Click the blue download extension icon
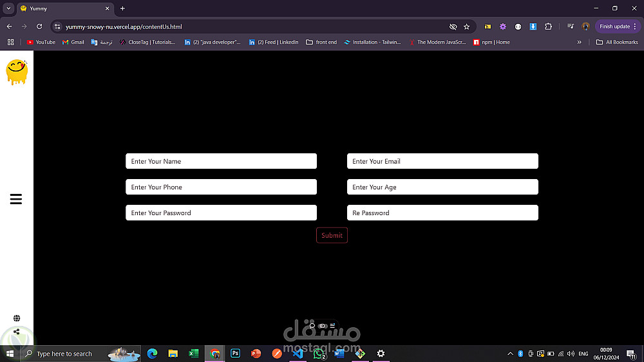The width and height of the screenshot is (644, 362). 533,26
